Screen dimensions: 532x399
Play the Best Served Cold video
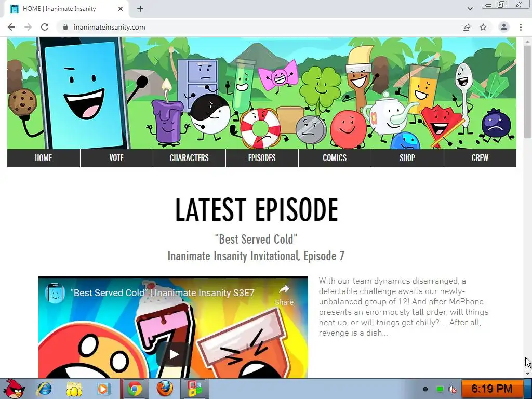[x=174, y=354]
